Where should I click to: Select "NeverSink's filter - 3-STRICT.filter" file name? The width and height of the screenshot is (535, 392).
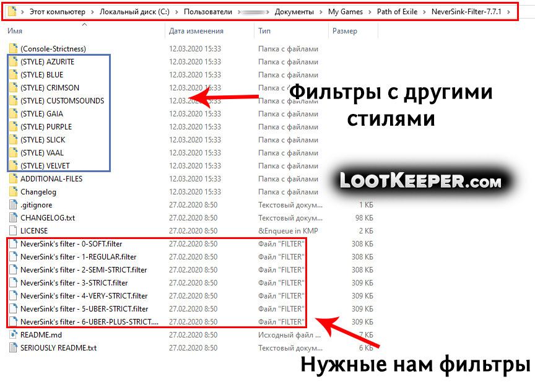[74, 283]
